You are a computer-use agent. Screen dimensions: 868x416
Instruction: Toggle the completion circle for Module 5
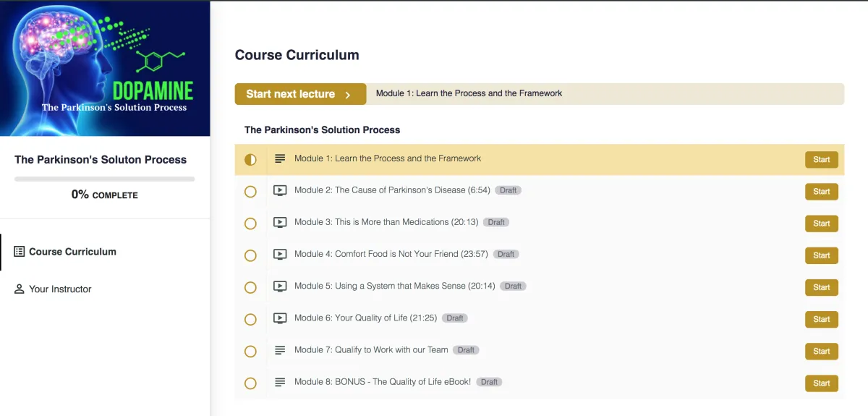click(250, 287)
